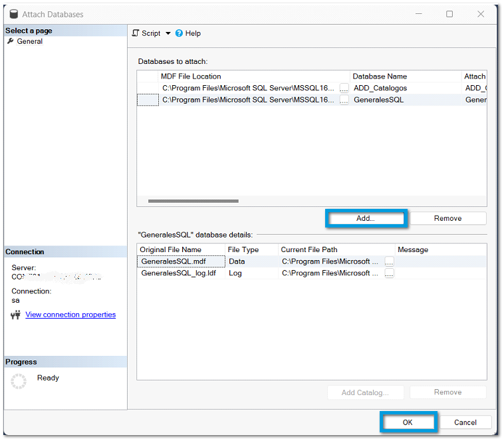Remove the selected database to attach
This screenshot has height=441, width=504.
click(x=447, y=218)
